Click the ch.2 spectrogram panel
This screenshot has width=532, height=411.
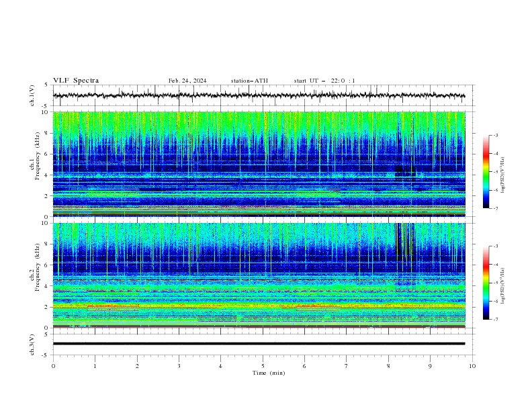(259, 275)
